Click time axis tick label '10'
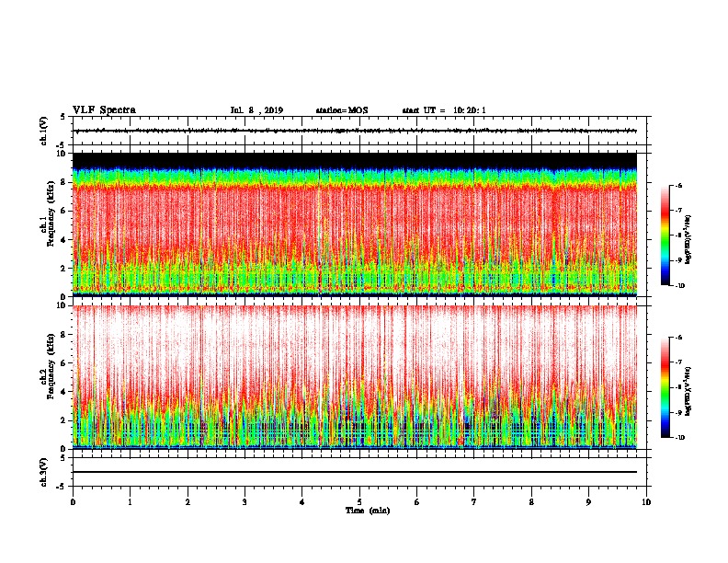 coord(646,502)
